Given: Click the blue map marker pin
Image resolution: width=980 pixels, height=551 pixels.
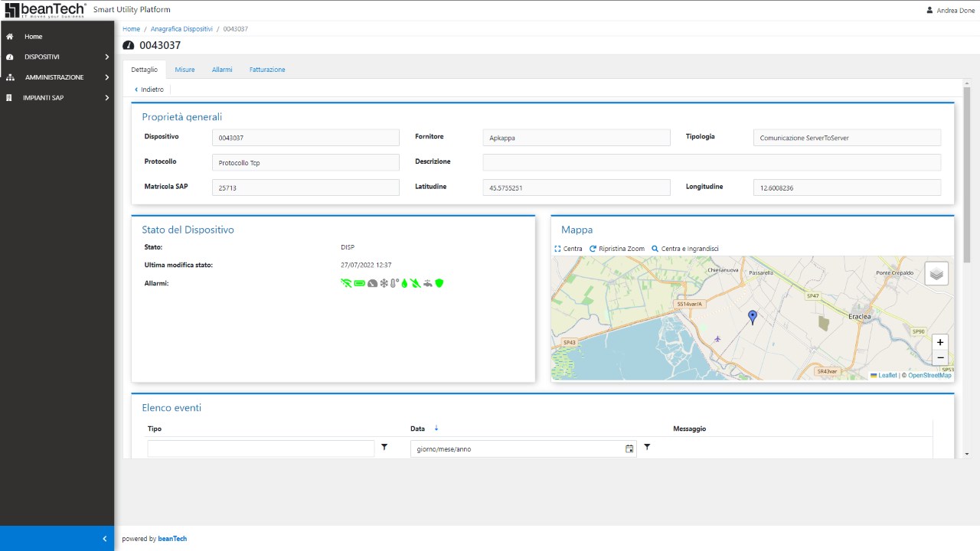Looking at the screenshot, I should click(752, 318).
